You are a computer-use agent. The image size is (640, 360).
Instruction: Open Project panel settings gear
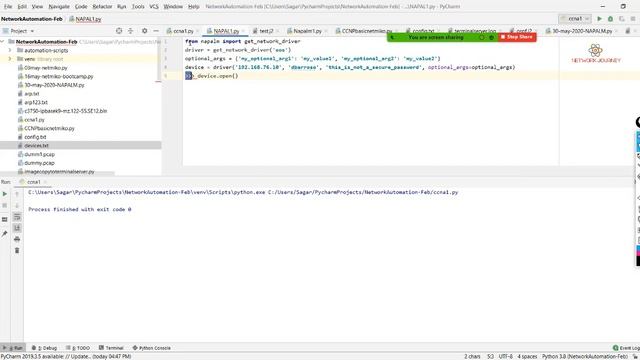(x=144, y=31)
